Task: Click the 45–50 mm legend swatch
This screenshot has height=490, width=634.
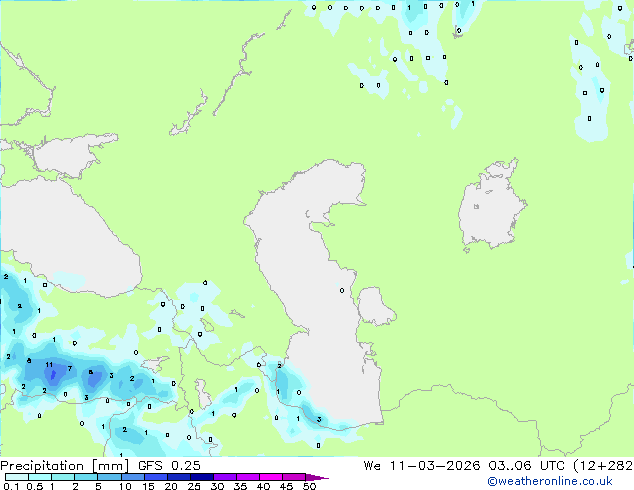Action: point(294,477)
